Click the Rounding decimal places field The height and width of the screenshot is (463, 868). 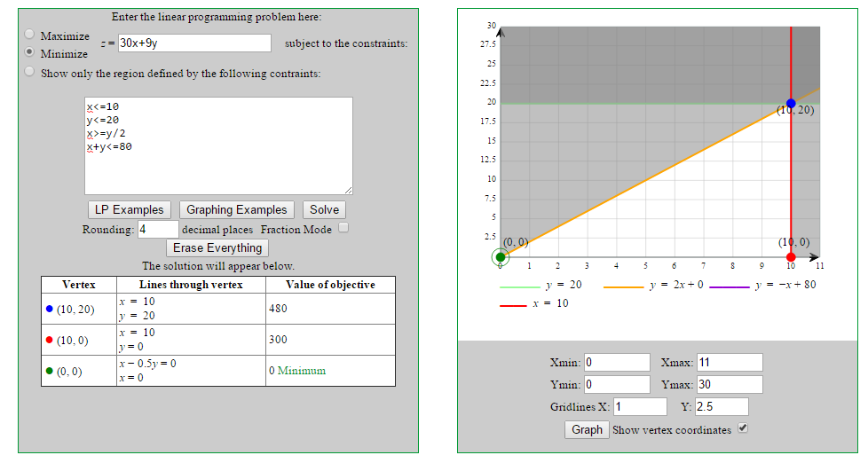[x=158, y=230]
